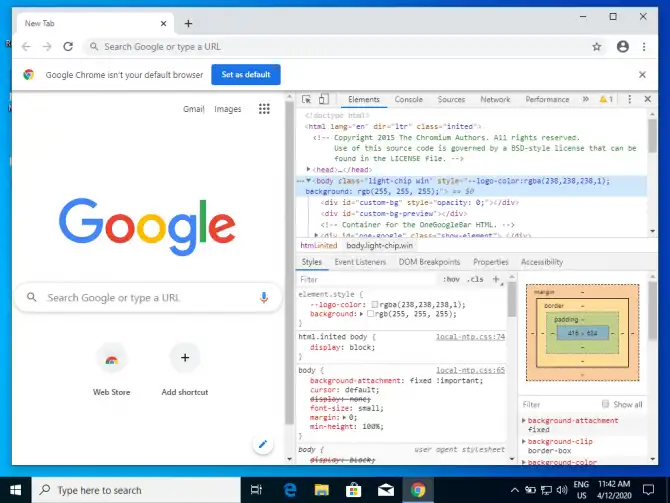
Task: Click Set as default button
Action: pos(246,74)
